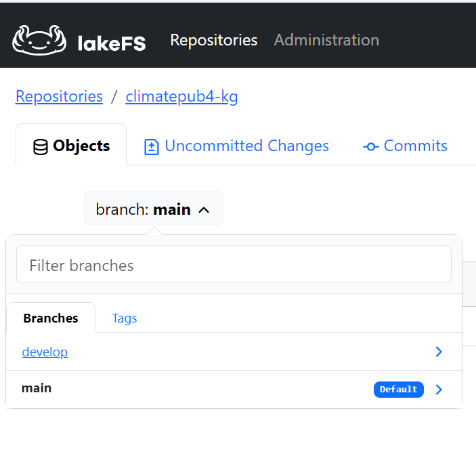Image resolution: width=476 pixels, height=456 pixels.
Task: Click the chevron beside branch main
Action: [x=204, y=210]
